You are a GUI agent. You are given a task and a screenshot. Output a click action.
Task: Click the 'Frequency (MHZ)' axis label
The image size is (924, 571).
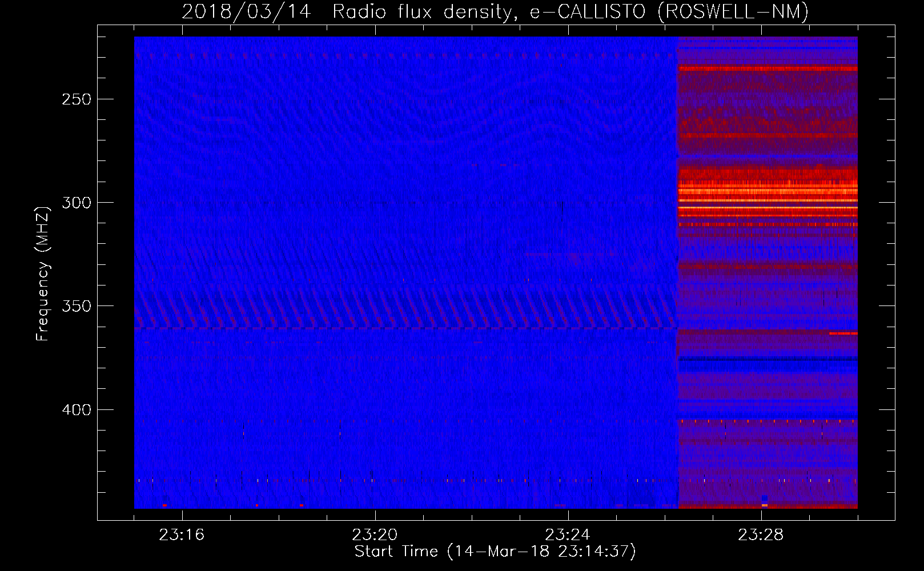pyautogui.click(x=43, y=274)
